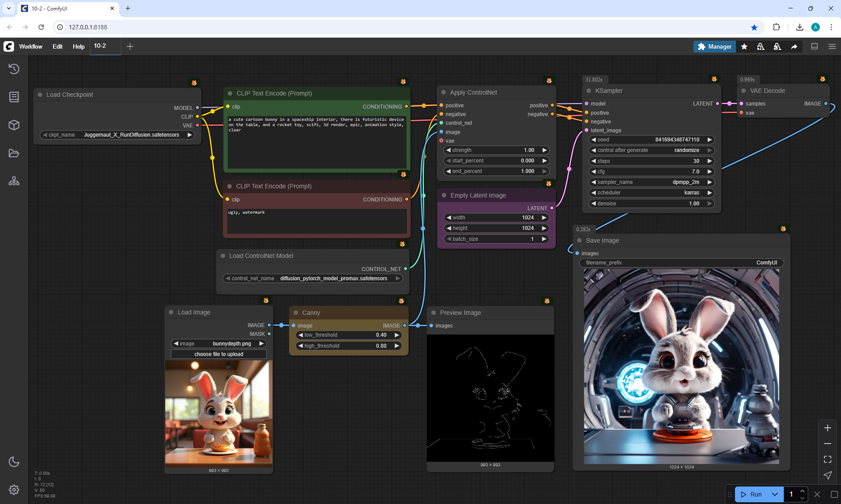Toggle dark theme with the moon icon
Viewport: 841px width, 504px height.
pyautogui.click(x=14, y=462)
